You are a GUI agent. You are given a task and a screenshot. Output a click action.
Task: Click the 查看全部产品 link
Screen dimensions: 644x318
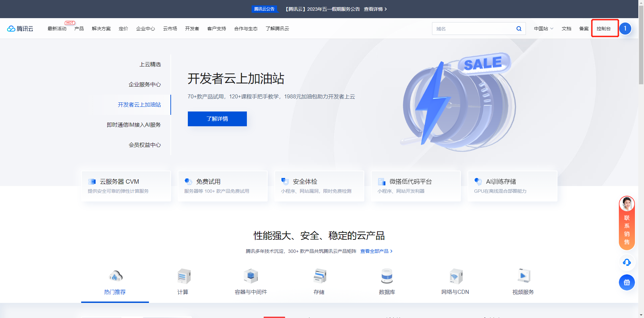[x=374, y=251]
